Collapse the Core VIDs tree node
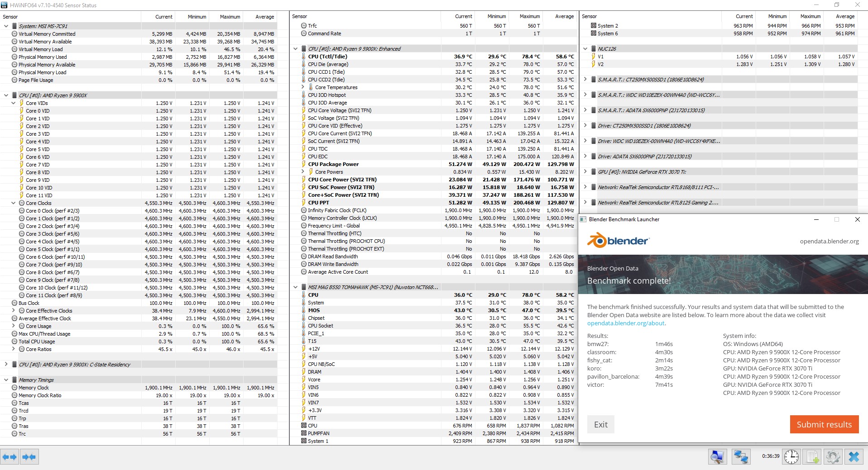 (13, 103)
